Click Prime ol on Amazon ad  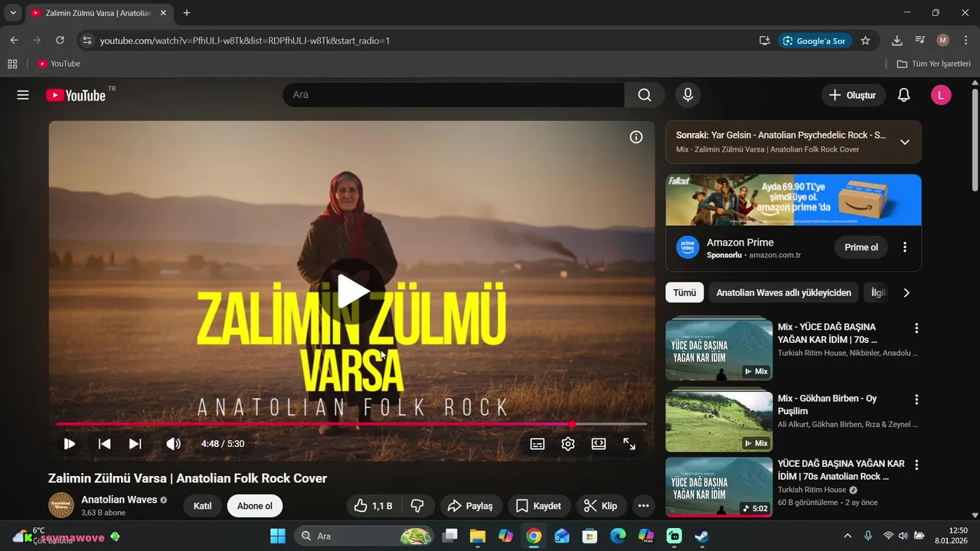861,247
